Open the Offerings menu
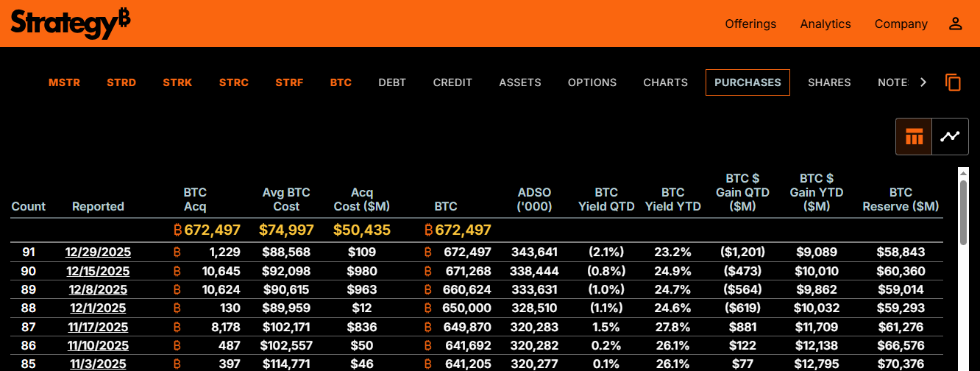This screenshot has height=371, width=980. 750,24
